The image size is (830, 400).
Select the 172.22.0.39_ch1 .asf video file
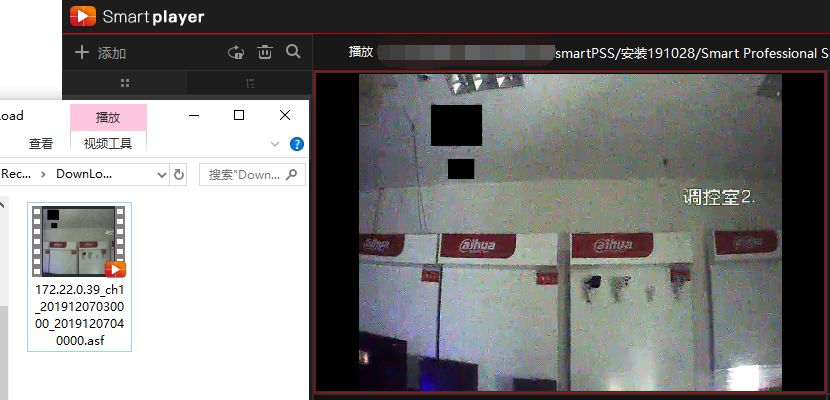[x=79, y=276]
